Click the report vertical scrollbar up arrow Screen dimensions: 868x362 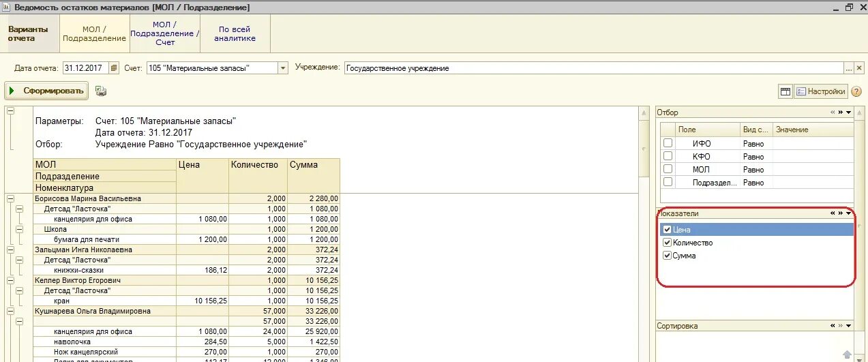click(643, 112)
